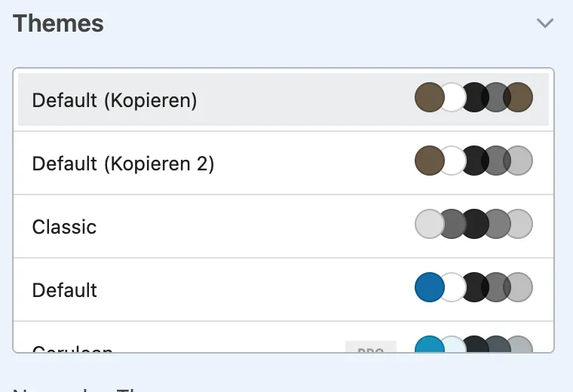573x392 pixels.
Task: Click the blue swatch of Default theme
Action: point(430,287)
